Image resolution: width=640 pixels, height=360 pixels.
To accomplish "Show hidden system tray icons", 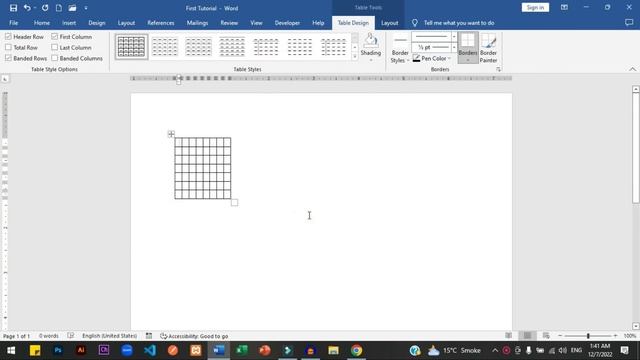I will (495, 350).
